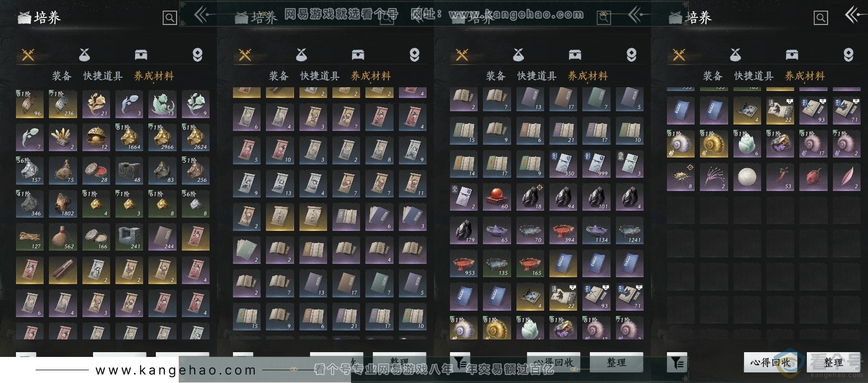868x383 pixels.
Task: Open 装备 tab in leftmost panel
Action: tap(62, 76)
